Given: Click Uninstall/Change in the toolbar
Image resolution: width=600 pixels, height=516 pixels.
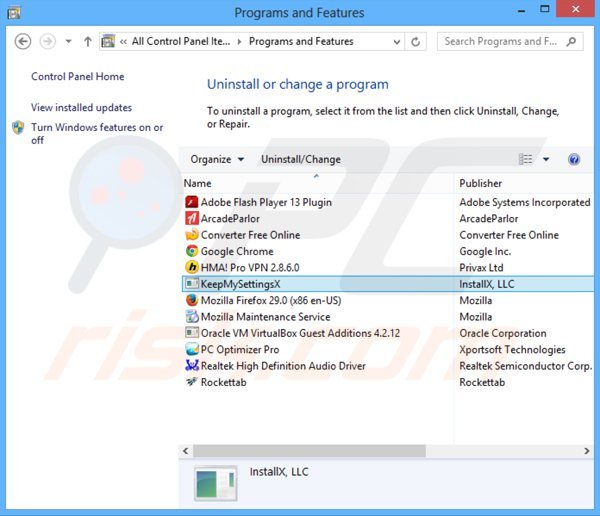Looking at the screenshot, I should (x=301, y=159).
